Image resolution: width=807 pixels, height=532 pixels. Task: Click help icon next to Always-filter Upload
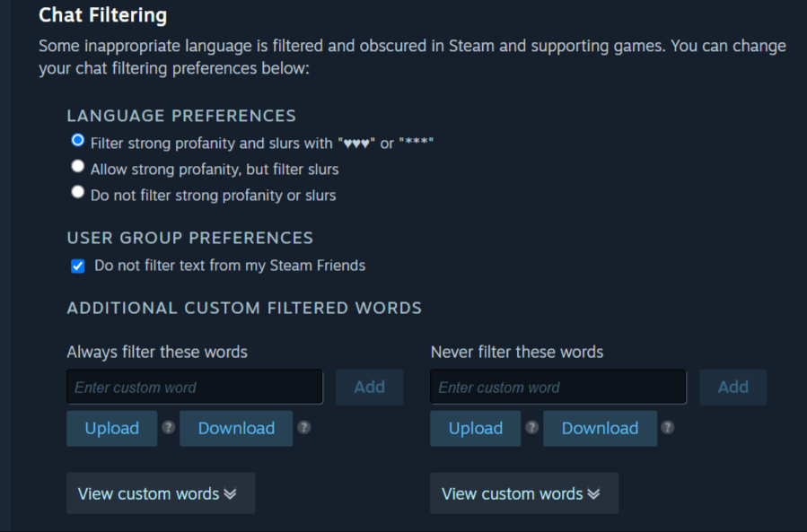(168, 428)
